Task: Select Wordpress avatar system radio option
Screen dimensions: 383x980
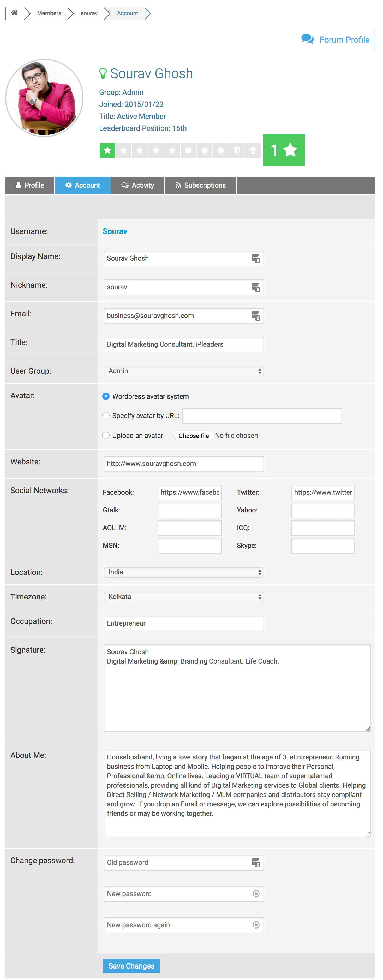Action: click(x=106, y=396)
